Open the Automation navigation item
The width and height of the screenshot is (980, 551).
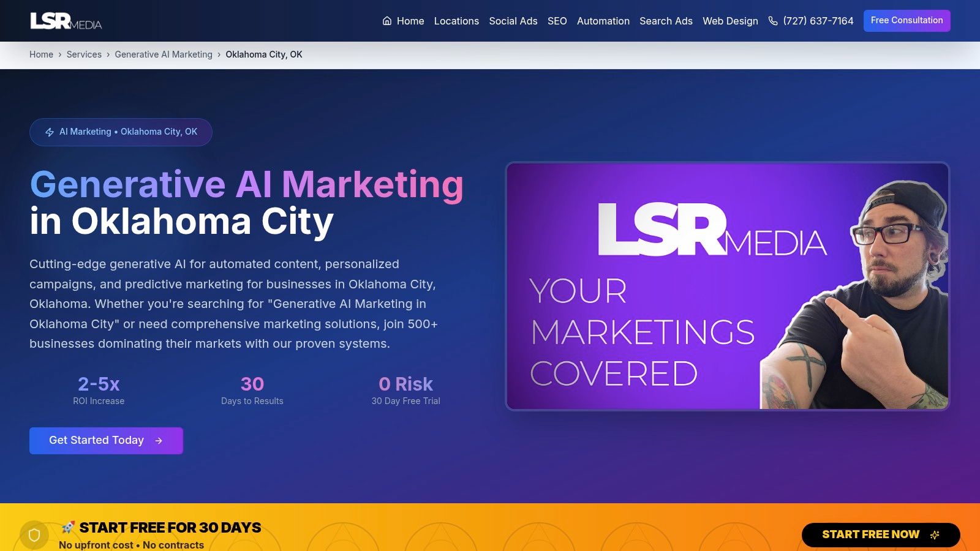[603, 21]
